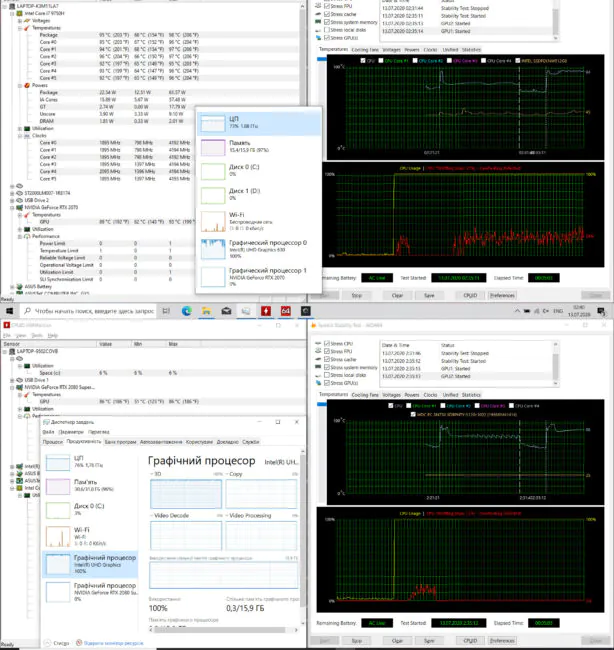
Task: Select Пам'ять in the Task Manager sidebar
Action: click(90, 485)
